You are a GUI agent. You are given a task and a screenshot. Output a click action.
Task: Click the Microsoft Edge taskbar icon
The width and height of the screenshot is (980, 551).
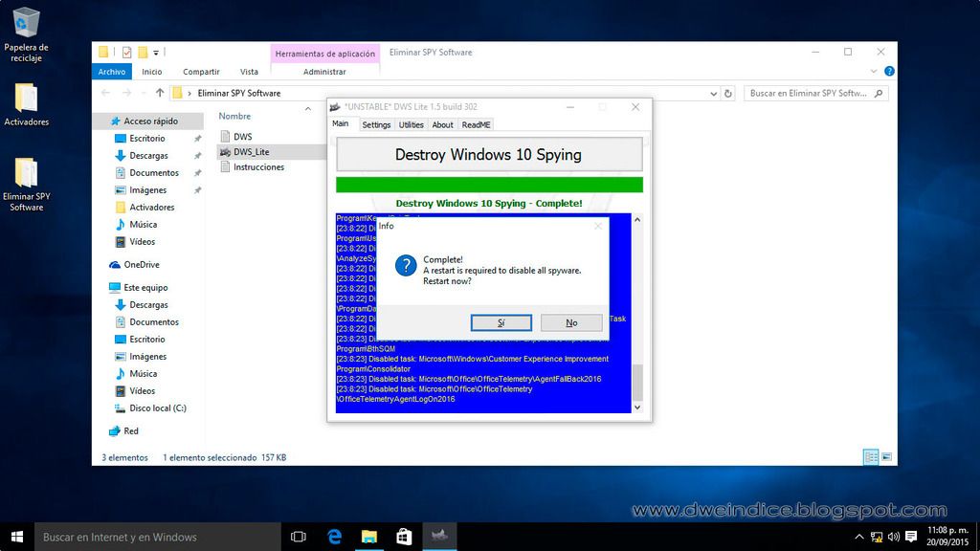[334, 537]
